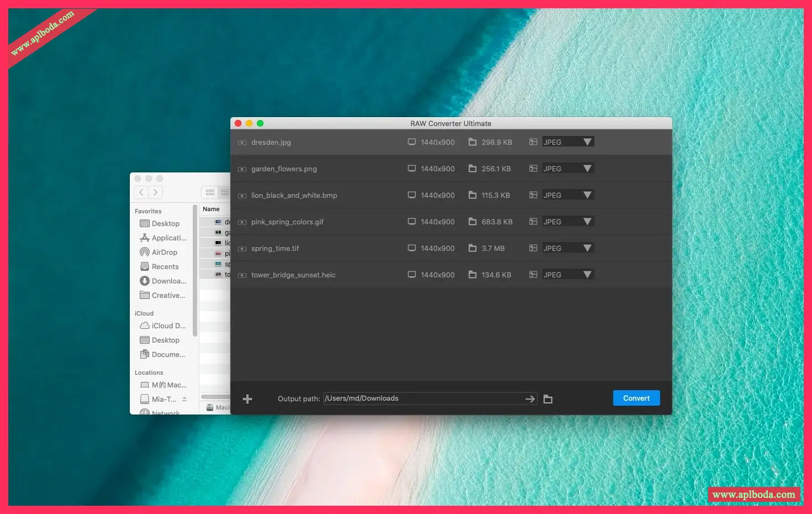Click the Finder sidebar vertical scrollbar

[194, 271]
